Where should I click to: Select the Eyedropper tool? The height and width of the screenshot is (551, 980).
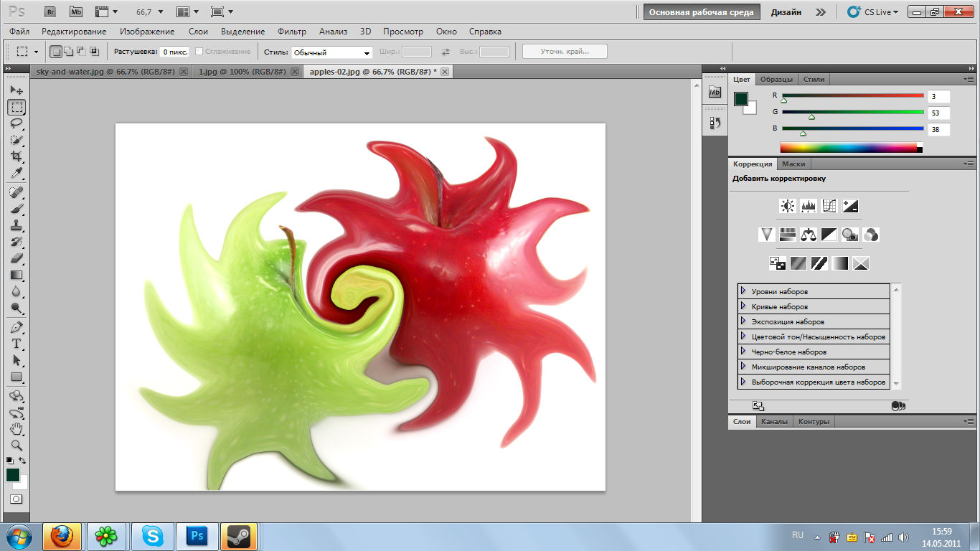click(x=17, y=174)
